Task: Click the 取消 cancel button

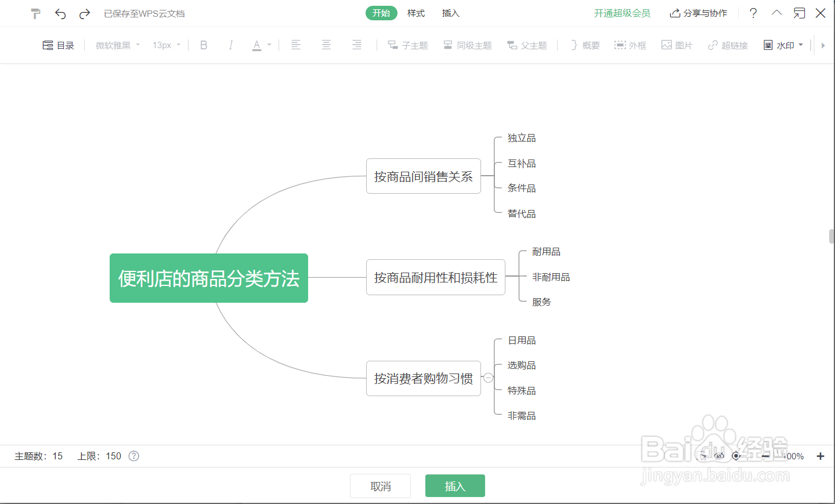Action: click(x=381, y=486)
